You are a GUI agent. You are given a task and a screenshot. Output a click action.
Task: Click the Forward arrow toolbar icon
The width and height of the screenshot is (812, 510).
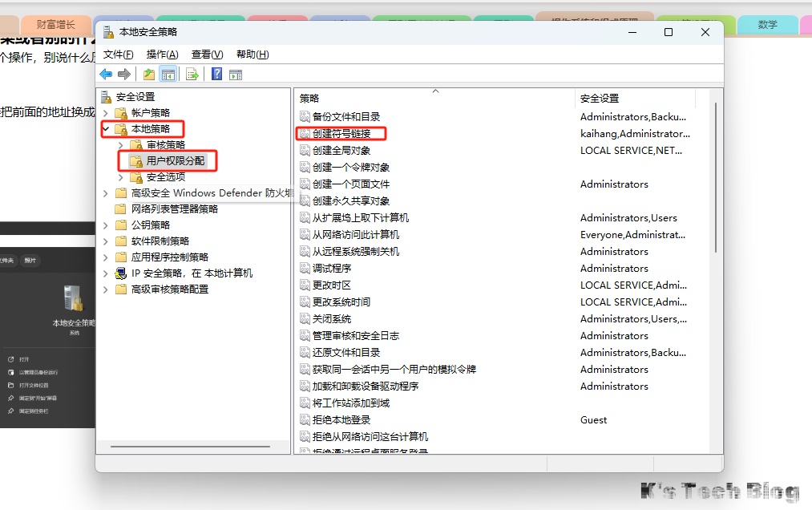[124, 75]
